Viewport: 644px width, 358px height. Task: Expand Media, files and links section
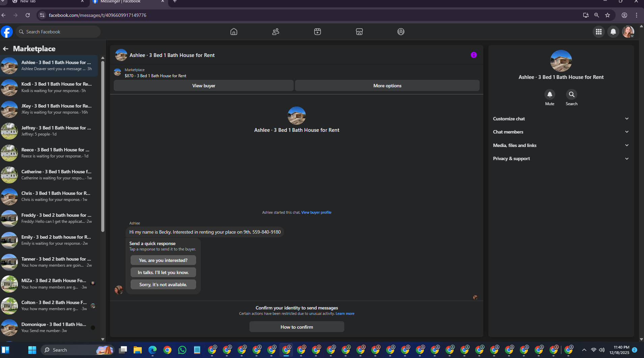tap(561, 145)
